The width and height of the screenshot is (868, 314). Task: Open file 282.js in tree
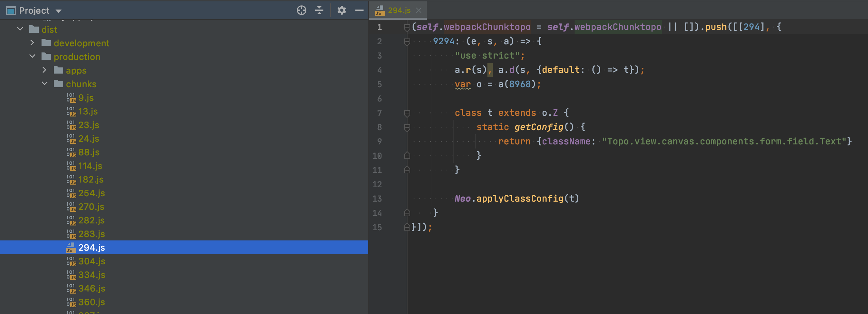coord(91,220)
